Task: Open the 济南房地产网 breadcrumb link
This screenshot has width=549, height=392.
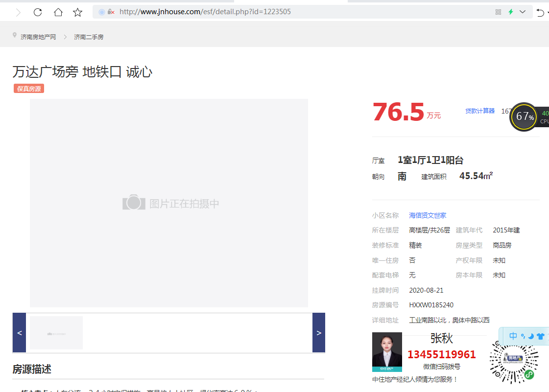Action: point(38,37)
